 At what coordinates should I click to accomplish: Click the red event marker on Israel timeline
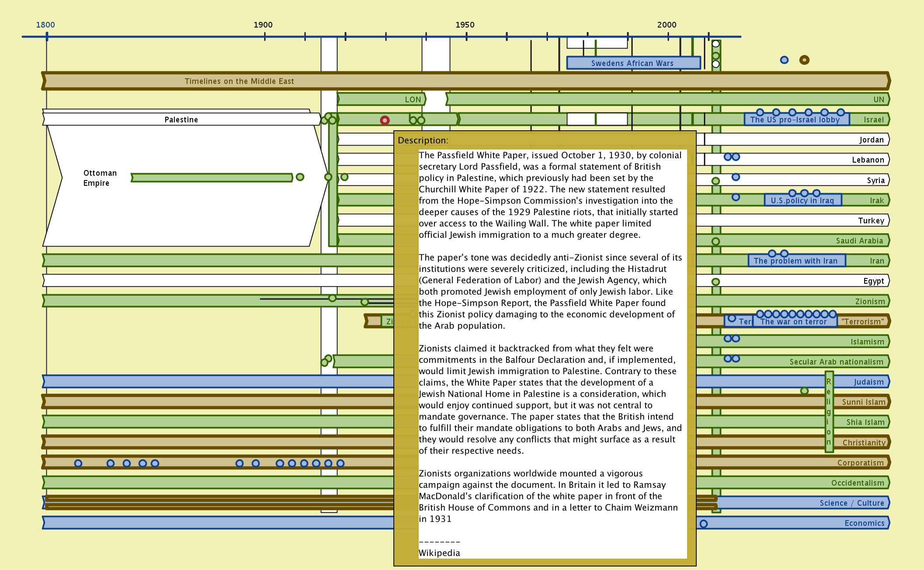[385, 120]
